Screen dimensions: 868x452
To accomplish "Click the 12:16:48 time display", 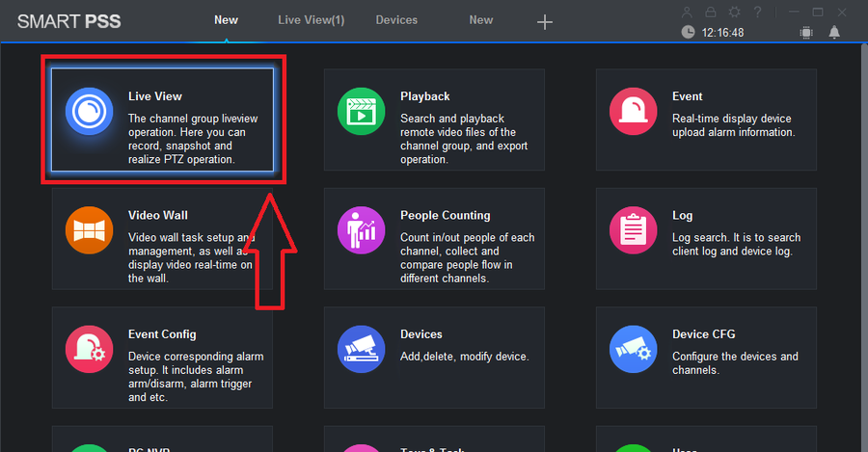I will click(722, 33).
